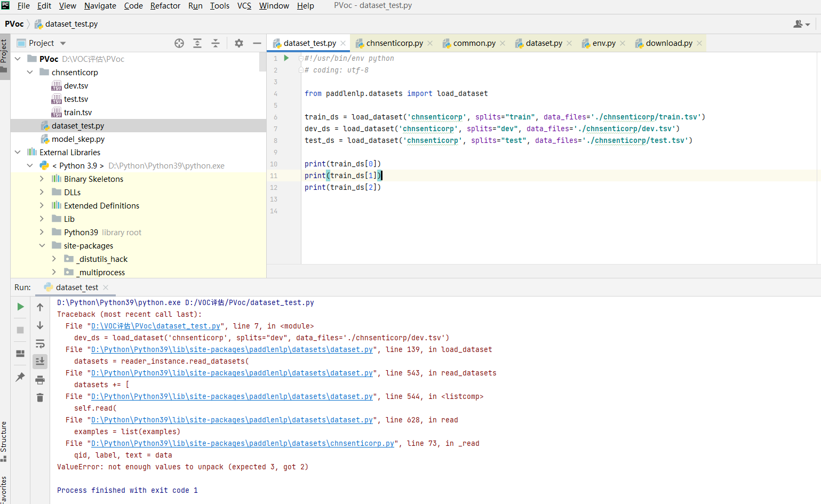This screenshot has height=504, width=821.
Task: Toggle scroll to end in console
Action: pos(40,361)
